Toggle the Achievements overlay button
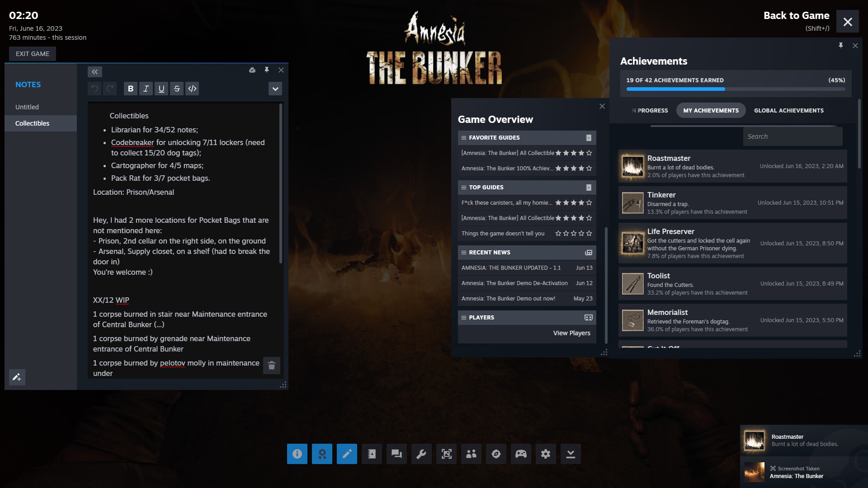This screenshot has width=868, height=488. (322, 454)
